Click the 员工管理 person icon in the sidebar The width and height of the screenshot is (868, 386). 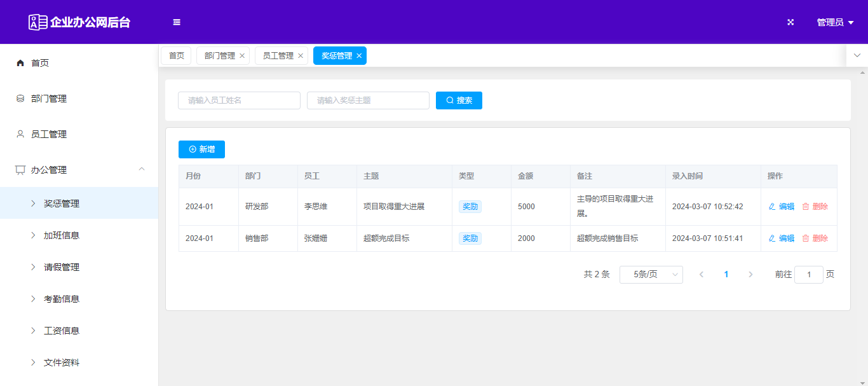pyautogui.click(x=20, y=134)
